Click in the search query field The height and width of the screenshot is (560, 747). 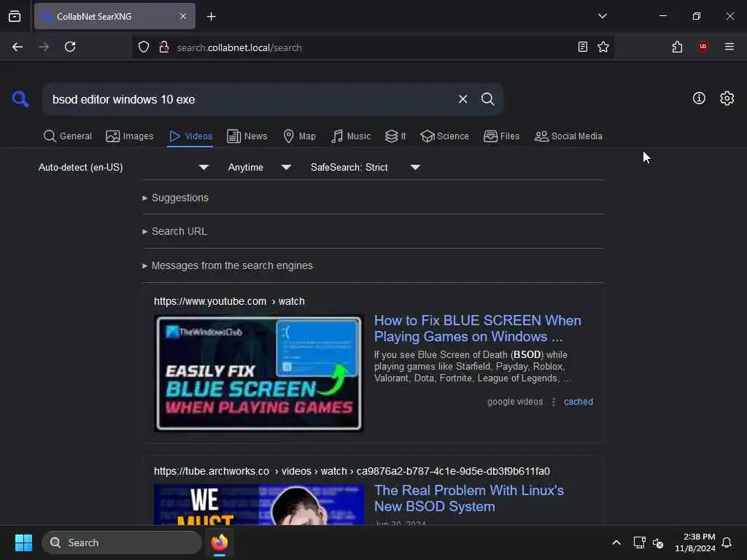tap(250, 99)
